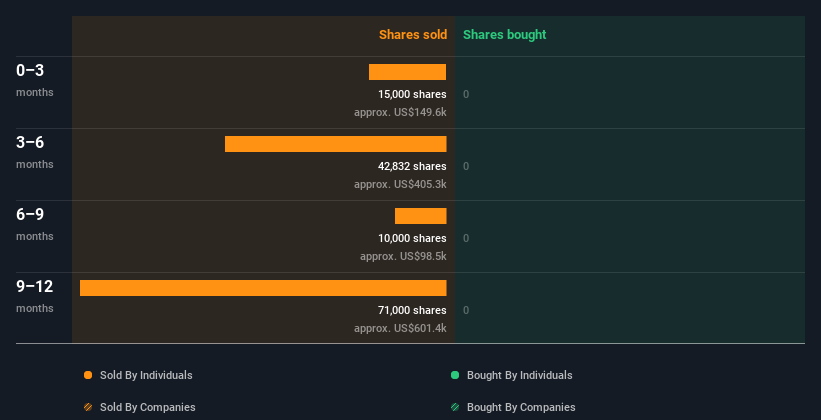Screen dimensions: 821x420
Task: Click the striped Sold By Companies legend icon
Action: pos(88,407)
